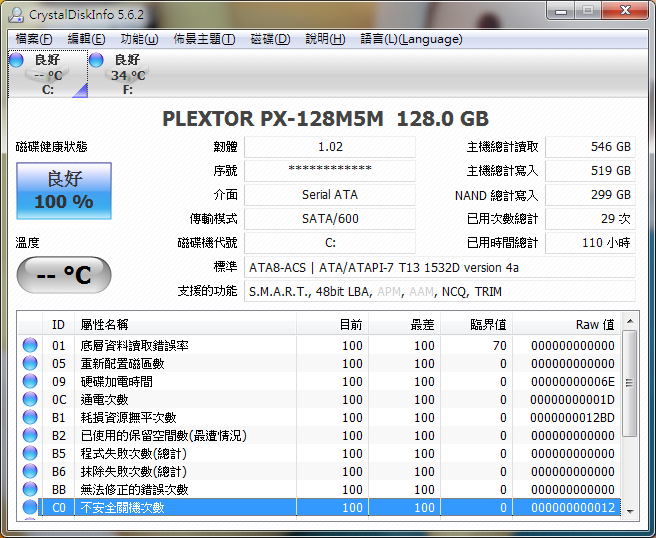Open the 說明(H) menu
Image resolution: width=656 pixels, height=538 pixels.
(325, 39)
